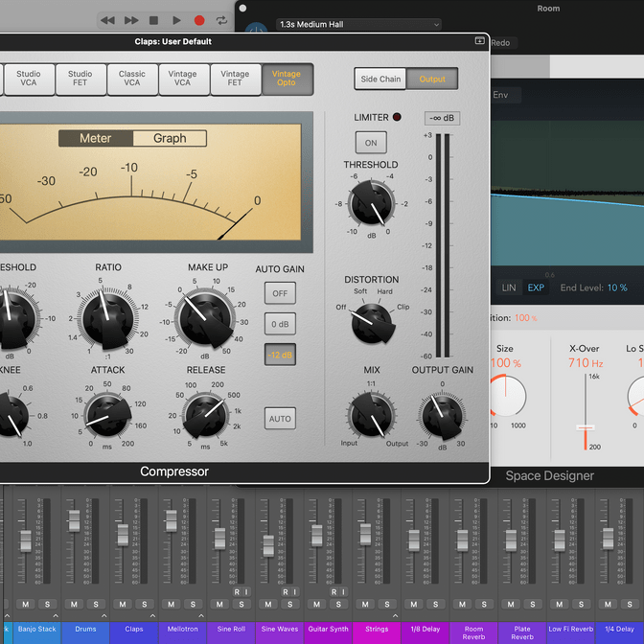Image resolution: width=644 pixels, height=644 pixels.
Task: Click the Distortion mode knob
Action: click(x=372, y=324)
